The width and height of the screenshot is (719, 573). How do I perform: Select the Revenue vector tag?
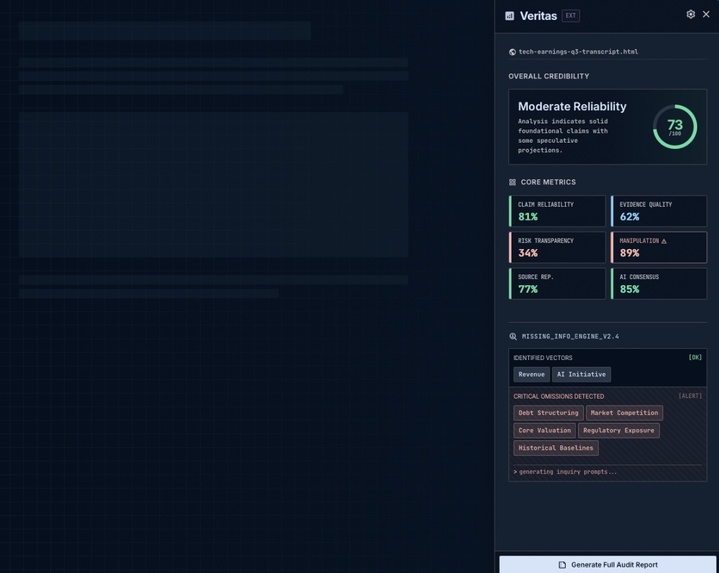pyautogui.click(x=531, y=375)
